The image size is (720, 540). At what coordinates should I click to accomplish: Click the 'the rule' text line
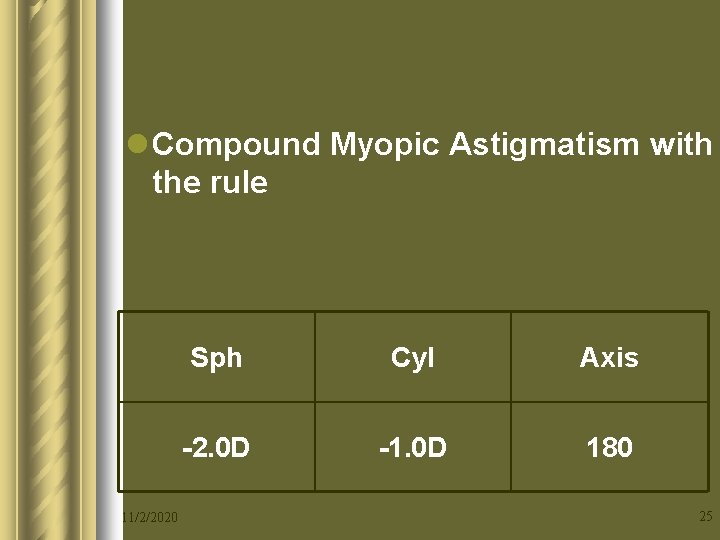click(x=210, y=182)
